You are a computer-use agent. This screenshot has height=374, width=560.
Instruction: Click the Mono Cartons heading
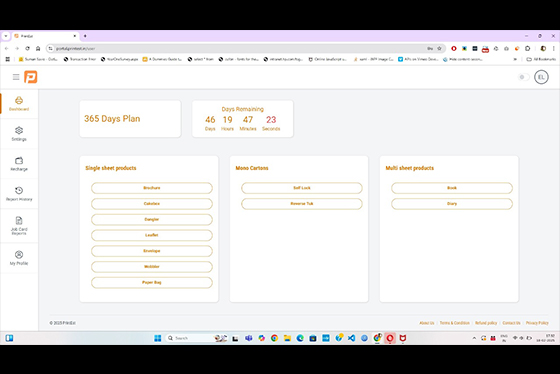[252, 168]
